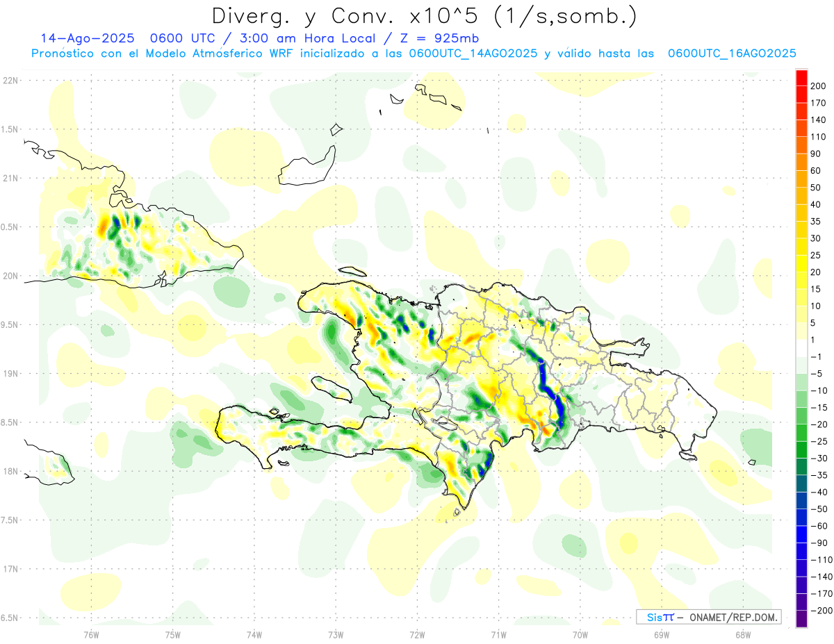Click the '20N' latitude axis label
The image size is (834, 644).
click(10, 276)
